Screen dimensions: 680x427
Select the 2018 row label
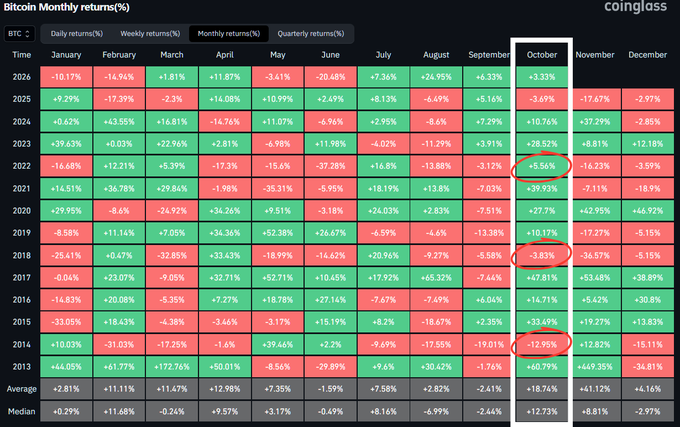click(22, 255)
